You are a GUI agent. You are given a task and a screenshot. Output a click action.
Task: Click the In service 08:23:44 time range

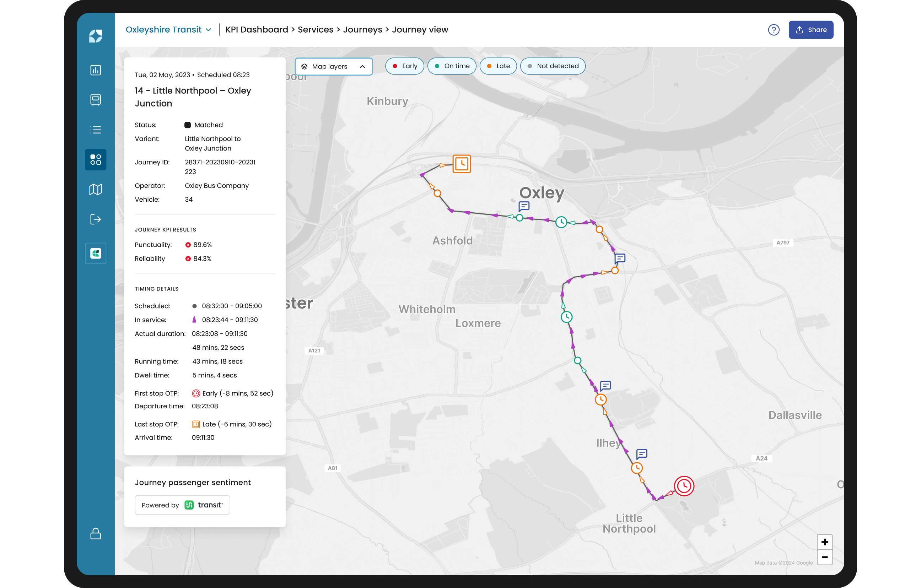(230, 320)
